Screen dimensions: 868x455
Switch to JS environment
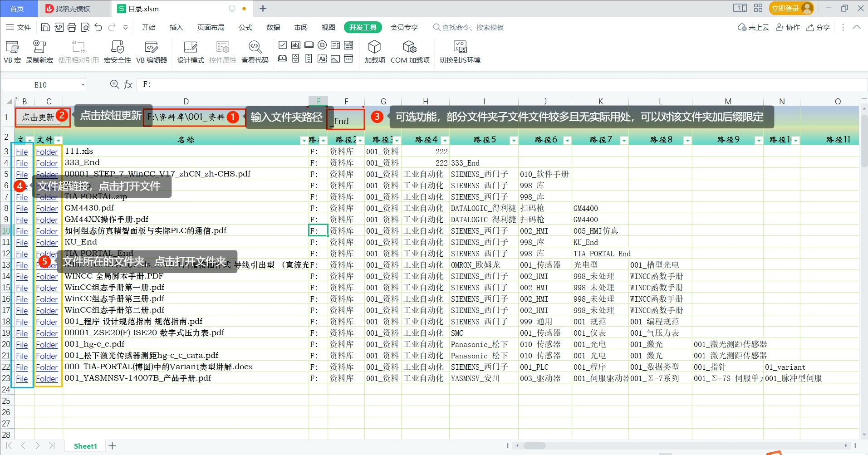pyautogui.click(x=460, y=52)
